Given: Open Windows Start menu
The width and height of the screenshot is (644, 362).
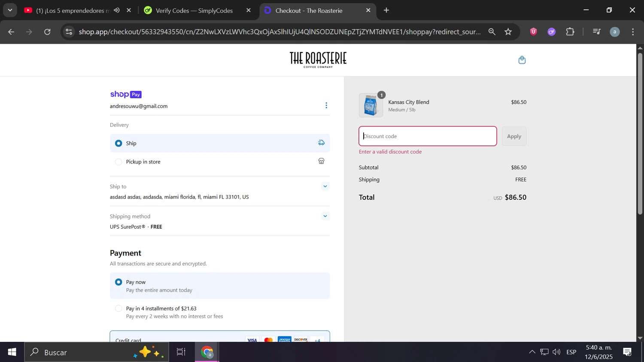Looking at the screenshot, I should (x=12, y=352).
